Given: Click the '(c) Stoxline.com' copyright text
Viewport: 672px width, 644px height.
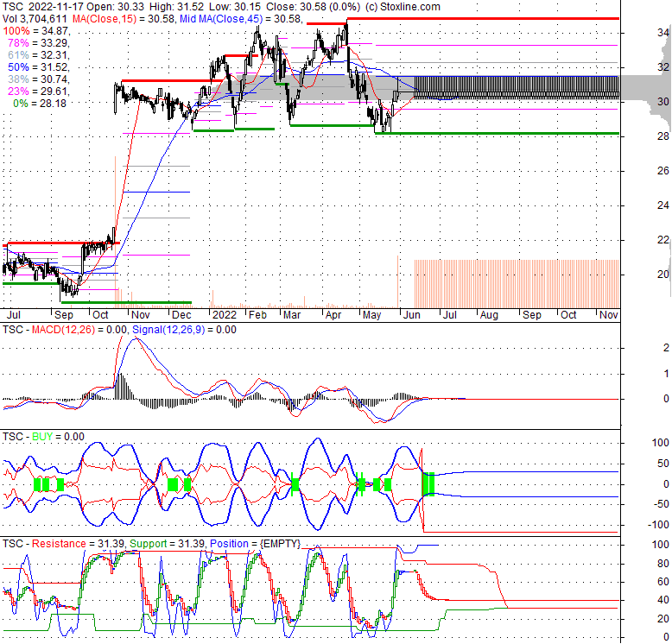Looking at the screenshot, I should click(403, 7).
